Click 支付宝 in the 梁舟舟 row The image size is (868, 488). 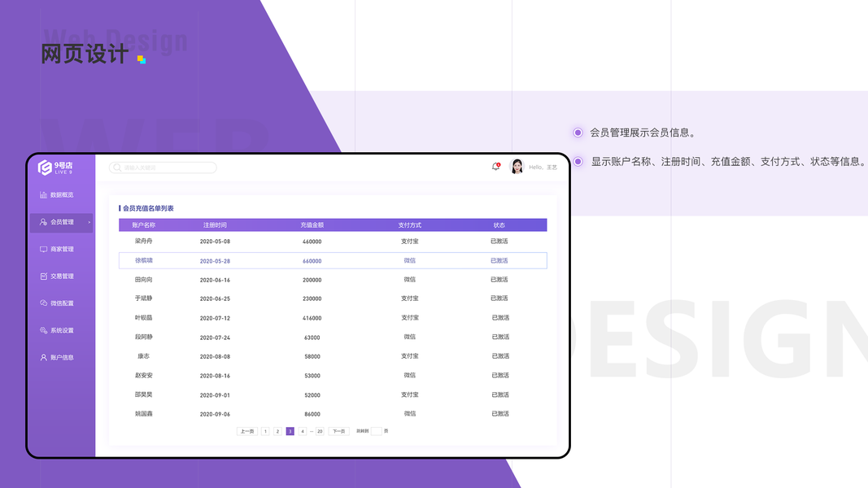pyautogui.click(x=410, y=242)
